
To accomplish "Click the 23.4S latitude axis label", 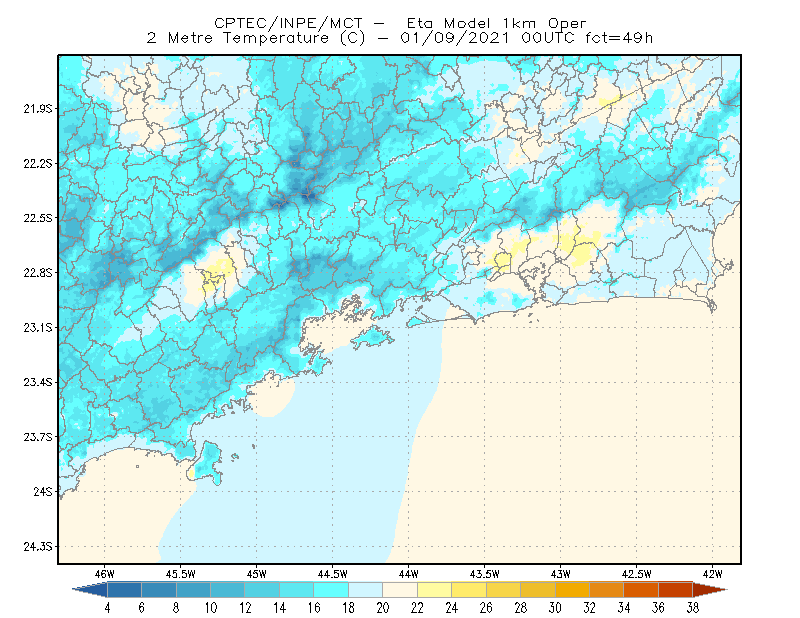I will (x=38, y=382).
